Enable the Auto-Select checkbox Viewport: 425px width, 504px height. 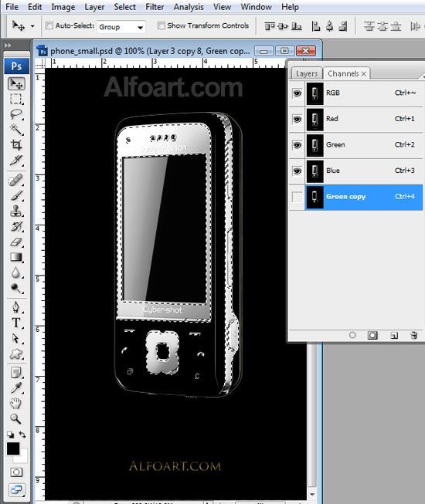pyautogui.click(x=49, y=25)
